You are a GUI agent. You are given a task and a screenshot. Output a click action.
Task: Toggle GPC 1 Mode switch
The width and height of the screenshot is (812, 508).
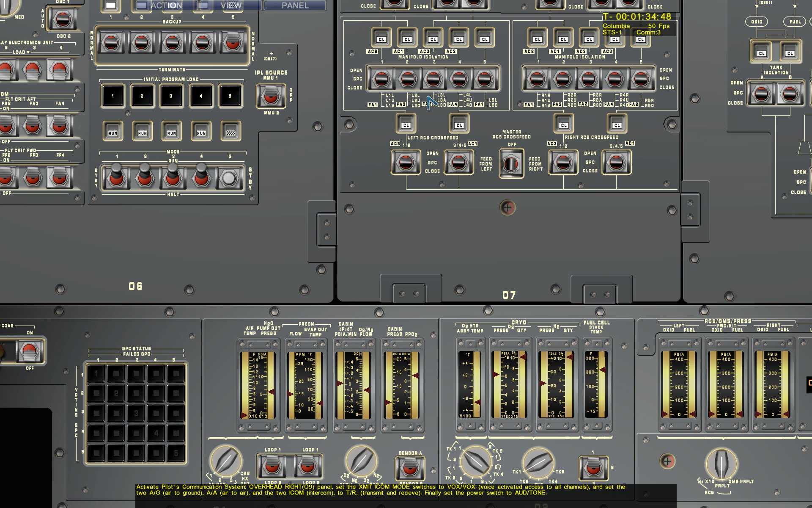(116, 176)
